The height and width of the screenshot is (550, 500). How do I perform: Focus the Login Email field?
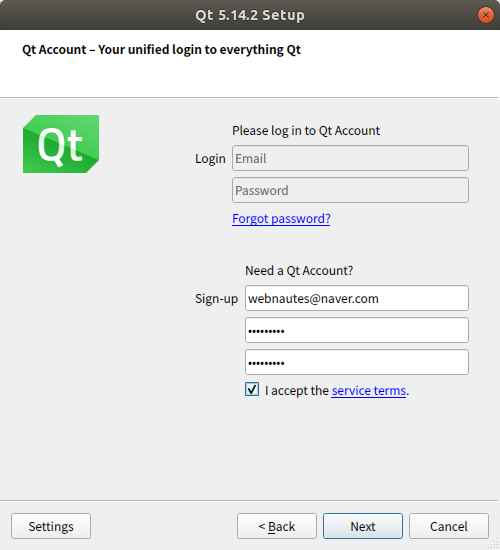point(350,158)
